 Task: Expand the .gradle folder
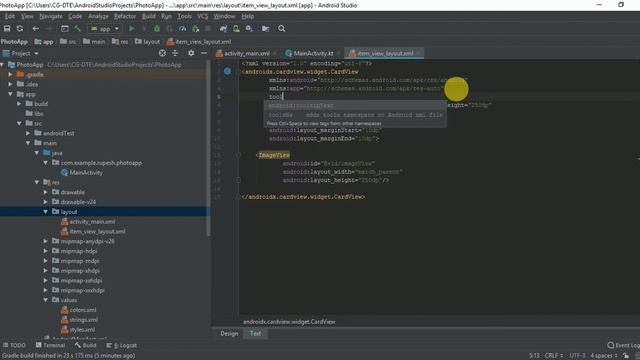coord(11,74)
